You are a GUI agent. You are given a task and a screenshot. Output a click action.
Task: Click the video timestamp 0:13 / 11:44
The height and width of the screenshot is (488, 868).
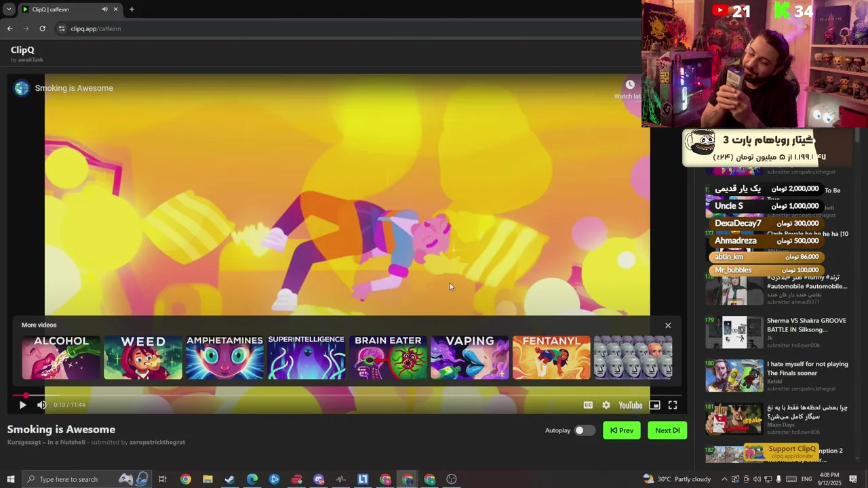pos(69,405)
